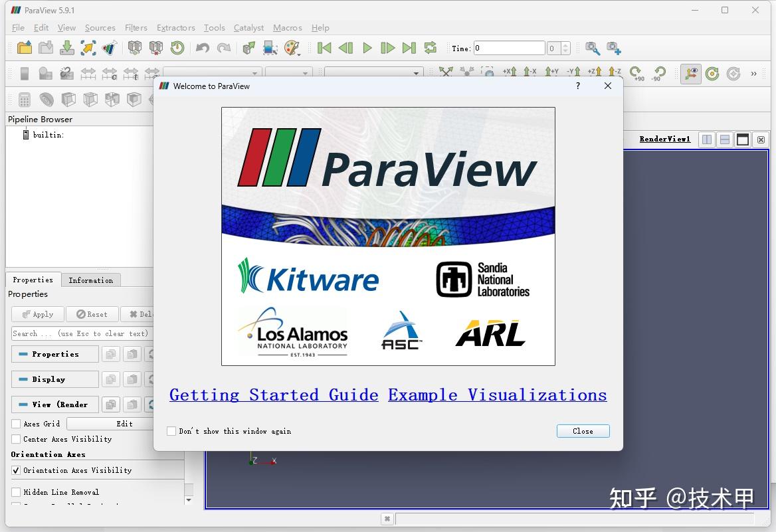This screenshot has height=532, width=776.
Task: Click the Disconnect from server icon
Action: pyautogui.click(x=156, y=48)
